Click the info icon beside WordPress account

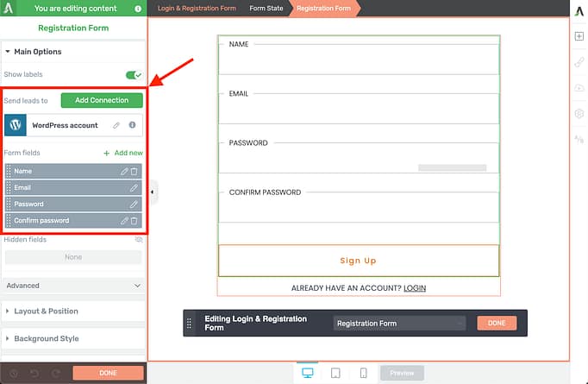pos(133,125)
